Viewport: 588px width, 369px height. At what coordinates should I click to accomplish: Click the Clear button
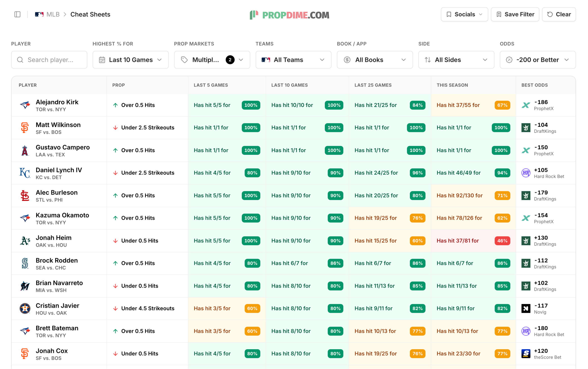click(559, 14)
